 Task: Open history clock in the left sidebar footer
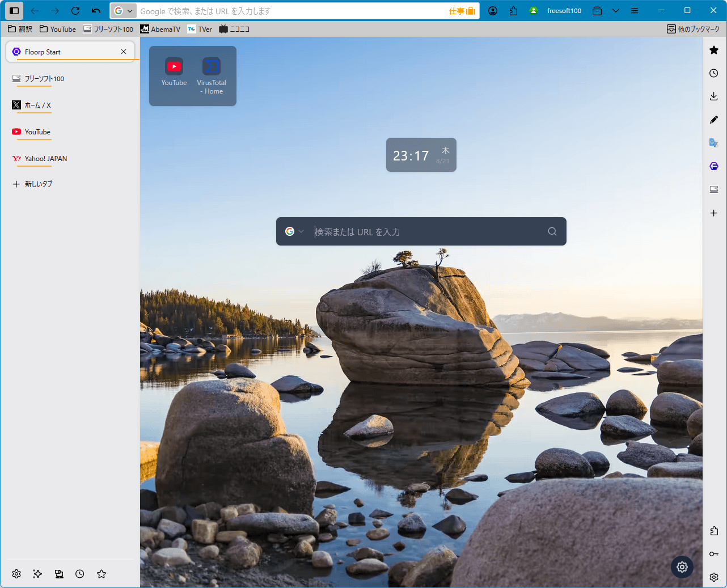pos(80,574)
